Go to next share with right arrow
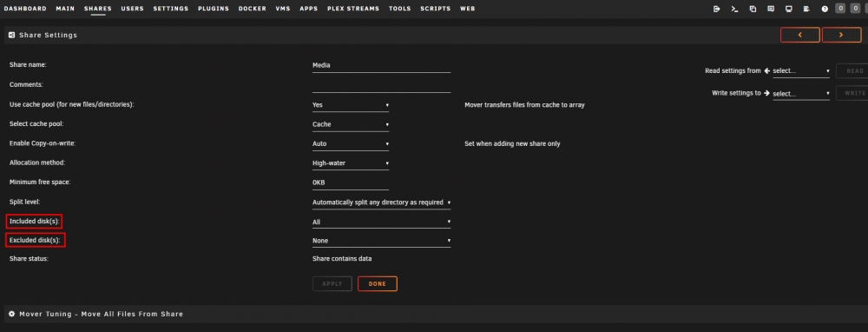The image size is (868, 332). [841, 35]
